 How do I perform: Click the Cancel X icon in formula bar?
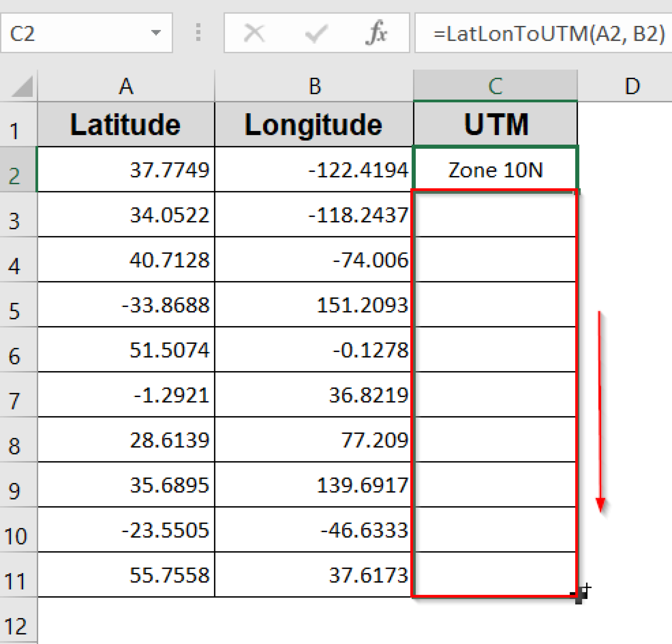254,32
